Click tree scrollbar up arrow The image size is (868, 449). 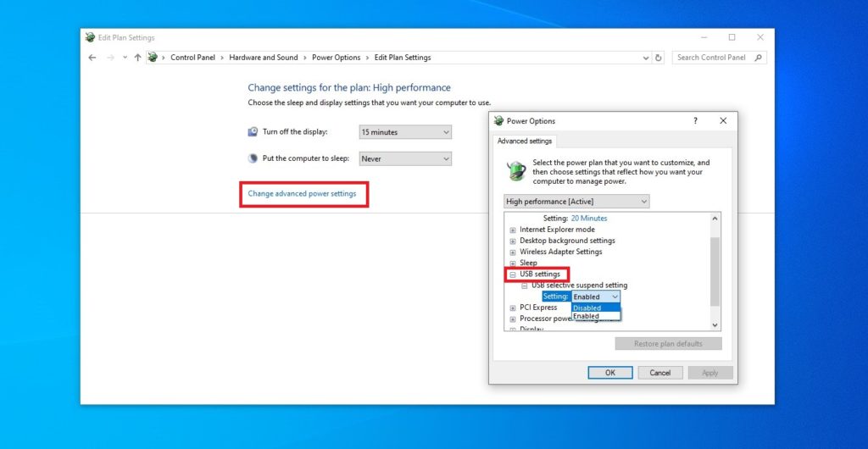click(x=715, y=219)
